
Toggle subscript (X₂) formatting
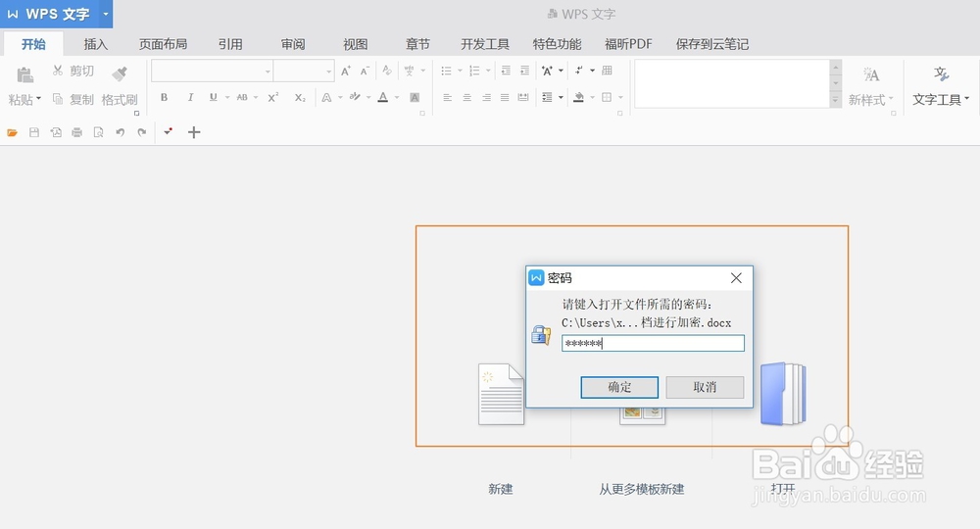pyautogui.click(x=300, y=97)
